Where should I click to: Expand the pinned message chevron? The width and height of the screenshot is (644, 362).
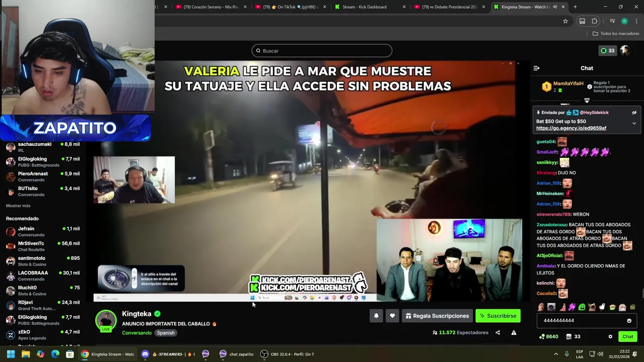coord(634,123)
